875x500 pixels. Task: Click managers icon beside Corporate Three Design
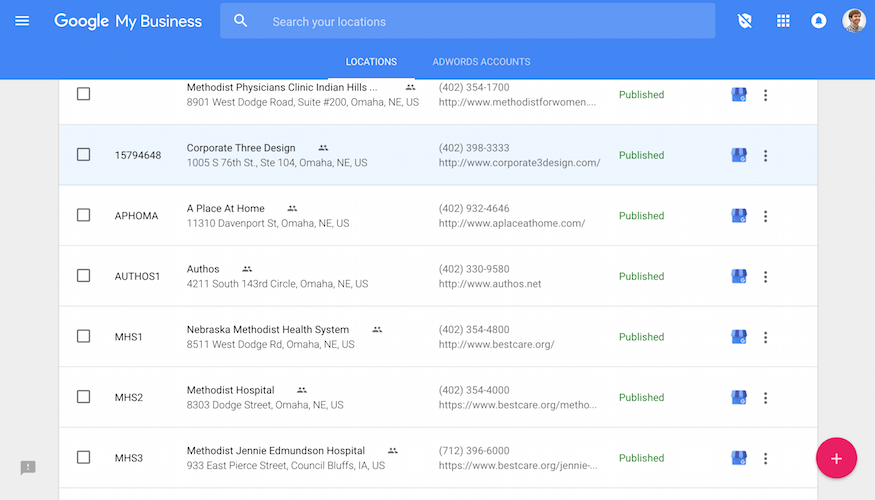click(323, 148)
